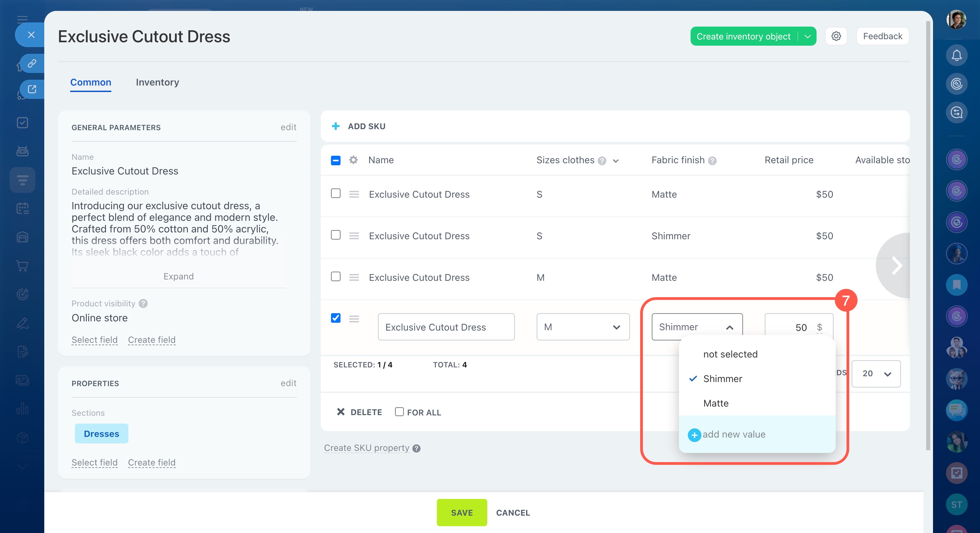Open the 20 records per page dropdown
980x533 pixels.
(x=876, y=374)
